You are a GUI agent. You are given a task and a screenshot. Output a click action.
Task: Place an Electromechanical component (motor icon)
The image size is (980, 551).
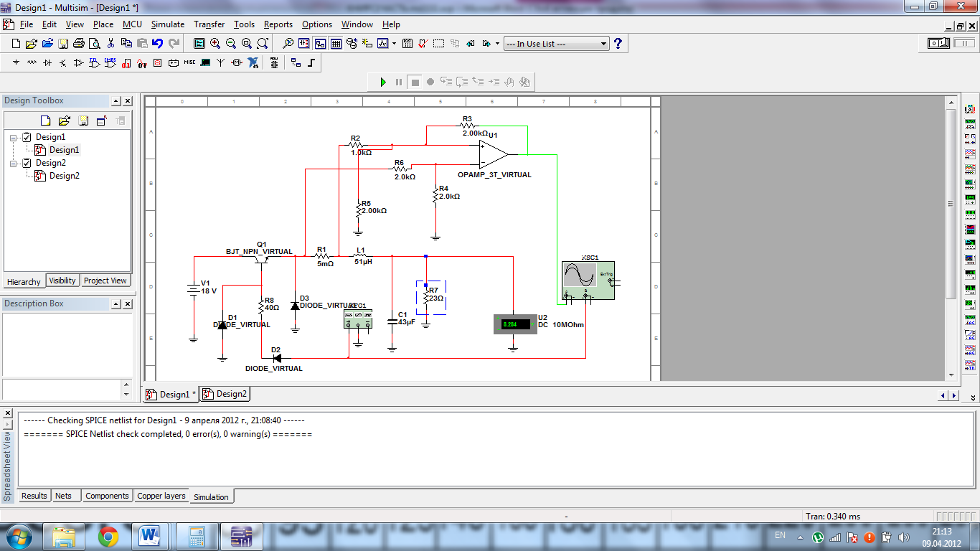(x=236, y=62)
